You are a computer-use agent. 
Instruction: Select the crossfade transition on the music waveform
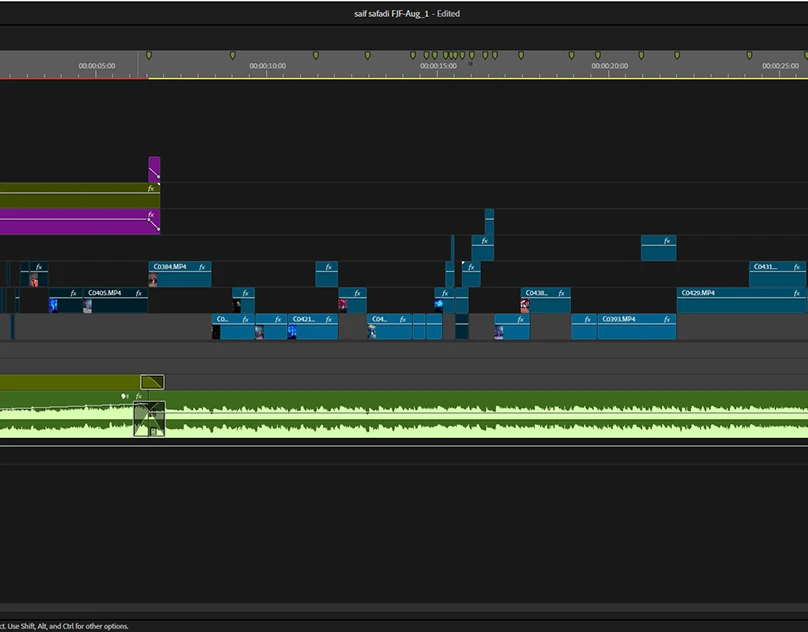(x=149, y=419)
